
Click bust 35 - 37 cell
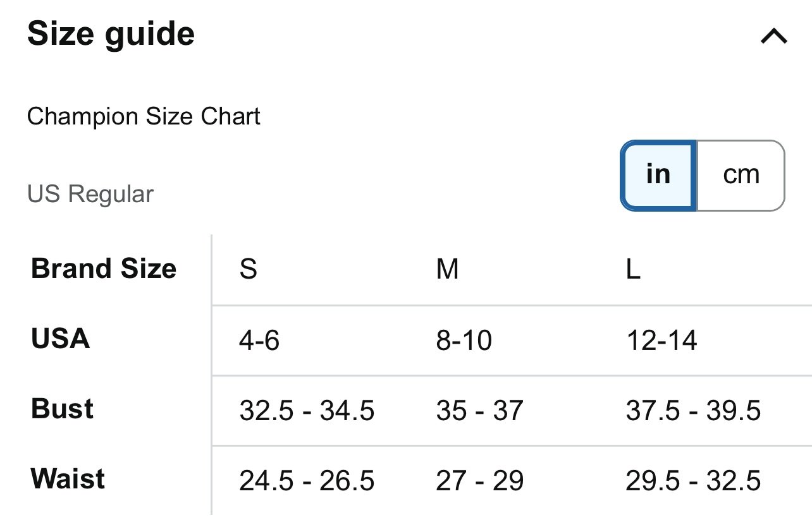tap(479, 412)
